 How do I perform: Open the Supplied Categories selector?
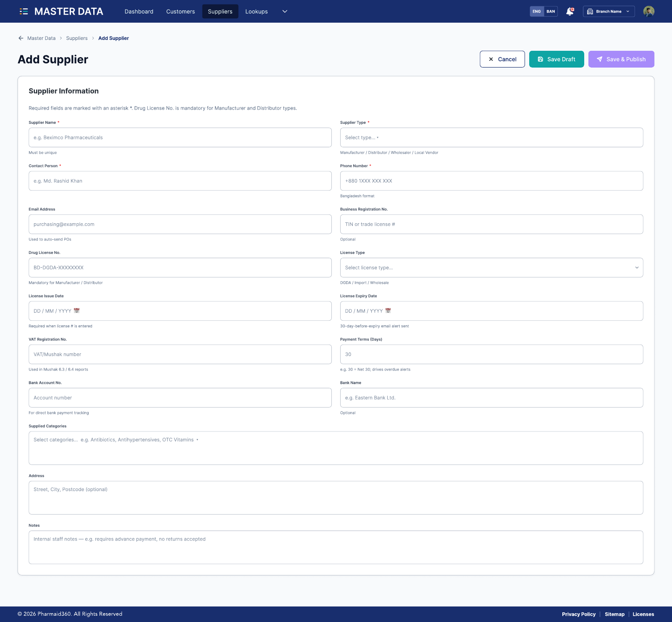pyautogui.click(x=336, y=448)
